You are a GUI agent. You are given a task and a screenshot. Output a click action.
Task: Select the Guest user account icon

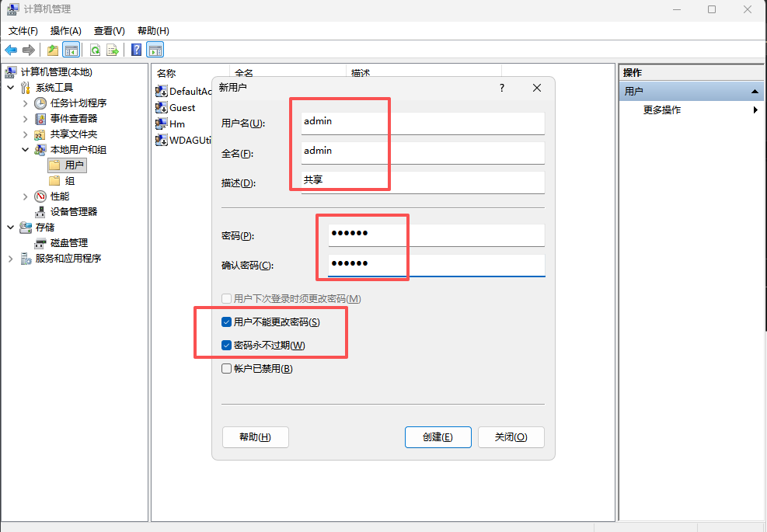(x=162, y=107)
